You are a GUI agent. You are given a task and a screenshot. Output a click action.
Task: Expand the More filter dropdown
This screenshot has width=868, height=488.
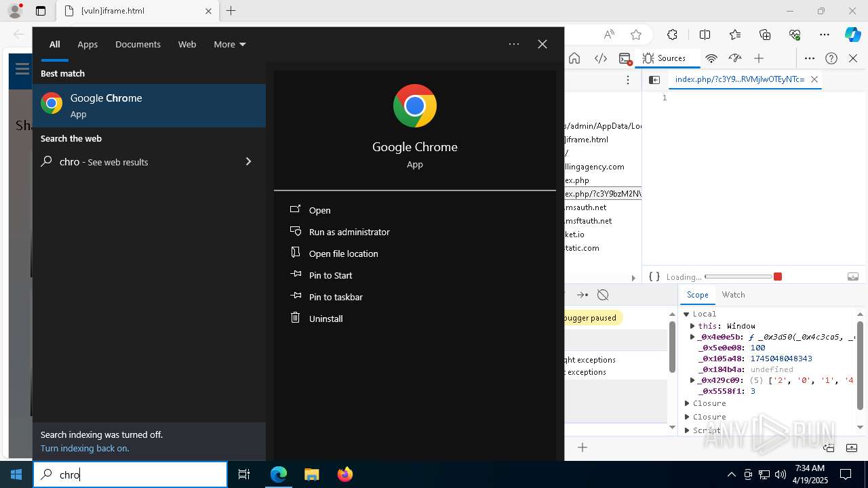click(x=230, y=44)
